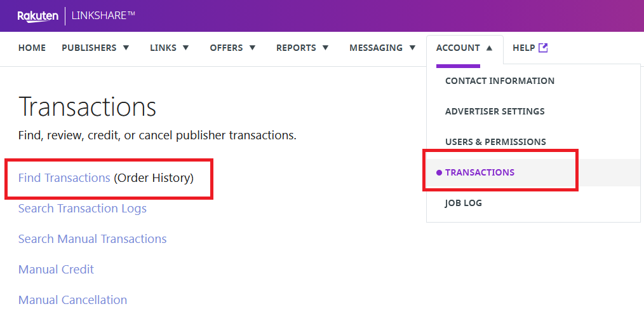
Task: Open the Manual Cancellation link
Action: click(72, 300)
